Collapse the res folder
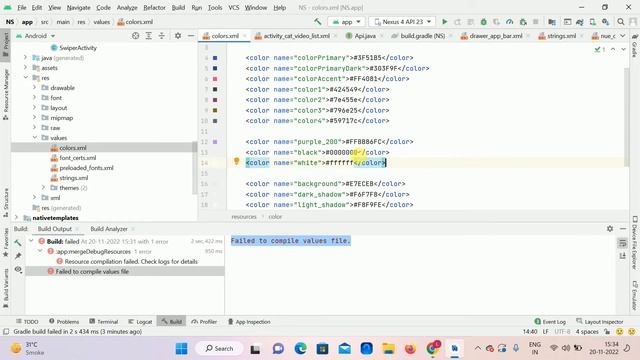640x360 pixels. pyautogui.click(x=26, y=78)
